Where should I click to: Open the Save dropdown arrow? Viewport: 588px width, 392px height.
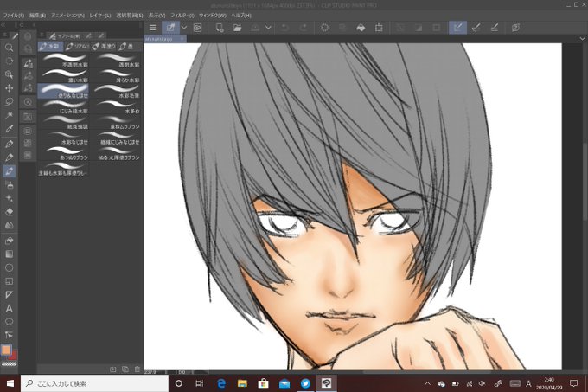pos(268,28)
